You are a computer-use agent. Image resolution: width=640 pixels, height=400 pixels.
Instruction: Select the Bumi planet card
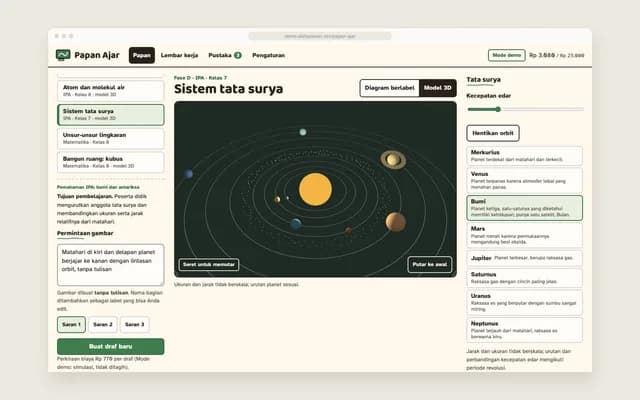[524, 208]
